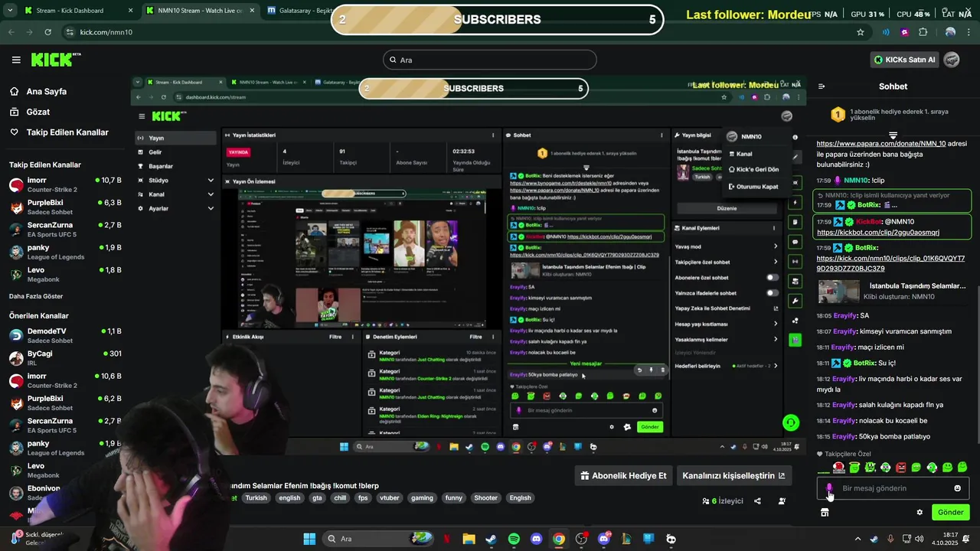Open ByCagi in recommended channels
The height and width of the screenshot is (551, 980).
[65, 357]
